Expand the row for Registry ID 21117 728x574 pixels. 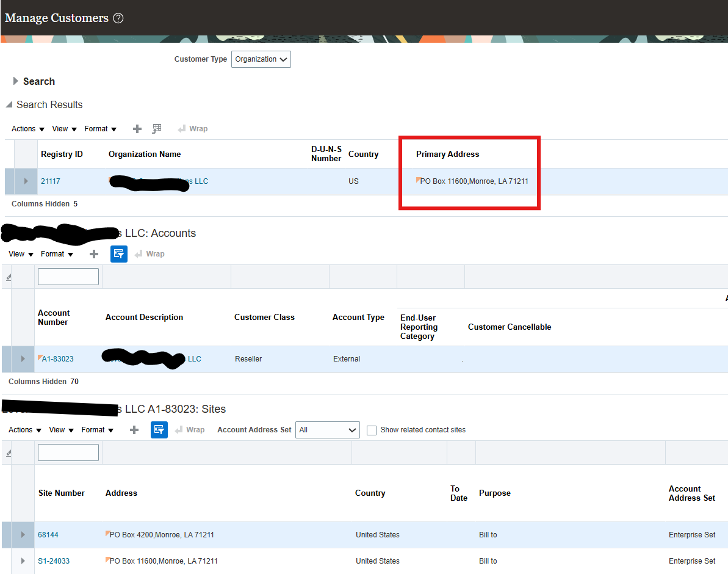(26, 181)
